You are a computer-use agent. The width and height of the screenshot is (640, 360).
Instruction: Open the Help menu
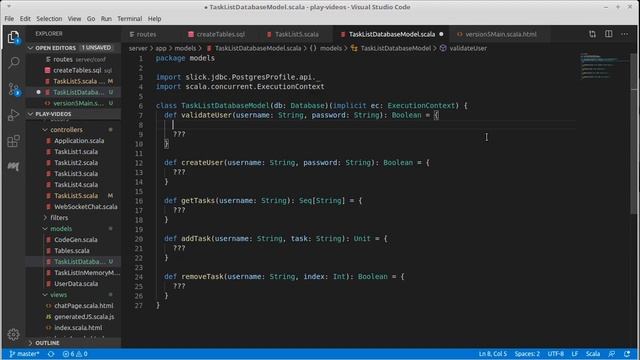[x=154, y=19]
